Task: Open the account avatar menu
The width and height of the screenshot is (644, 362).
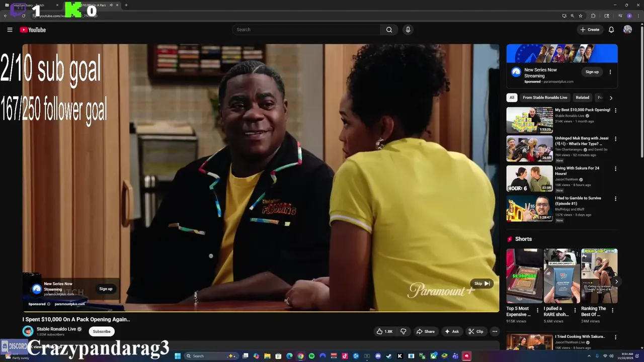Action: [x=627, y=30]
